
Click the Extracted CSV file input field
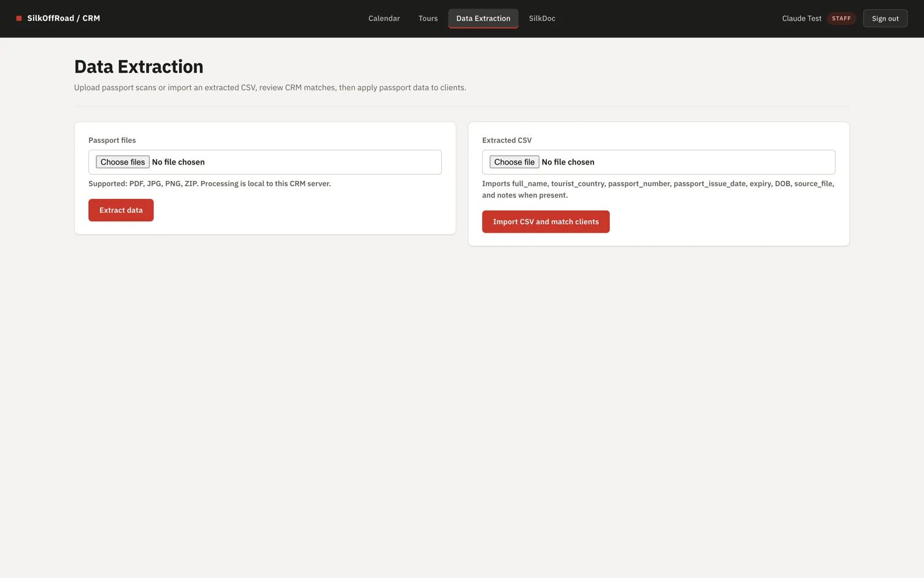[659, 162]
